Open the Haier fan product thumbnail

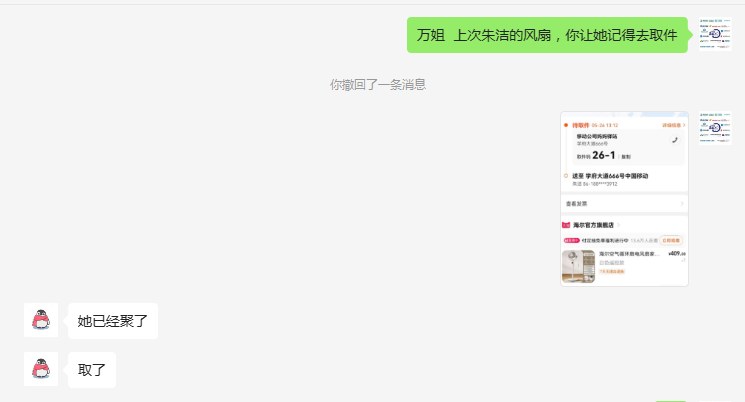578,267
